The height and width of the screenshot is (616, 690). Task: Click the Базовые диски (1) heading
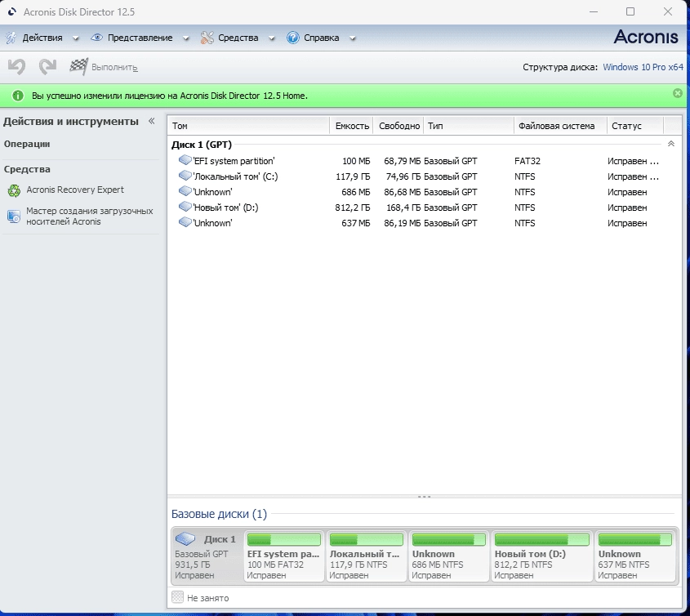tap(219, 514)
